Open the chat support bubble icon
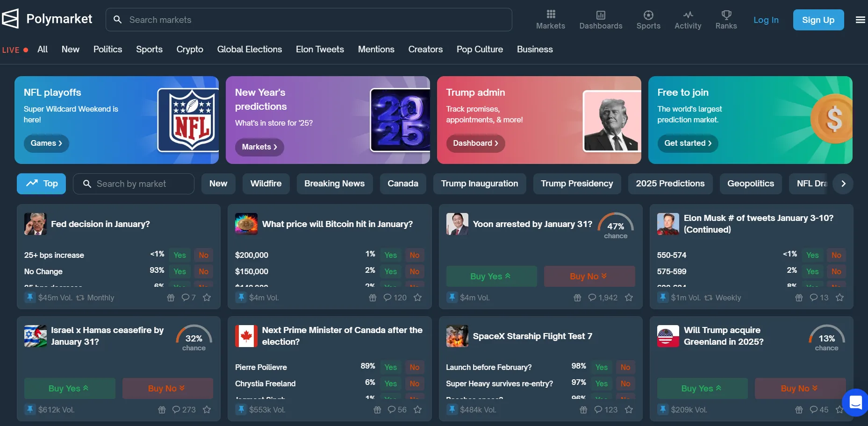Viewport: 868px width, 426px height. click(x=855, y=402)
